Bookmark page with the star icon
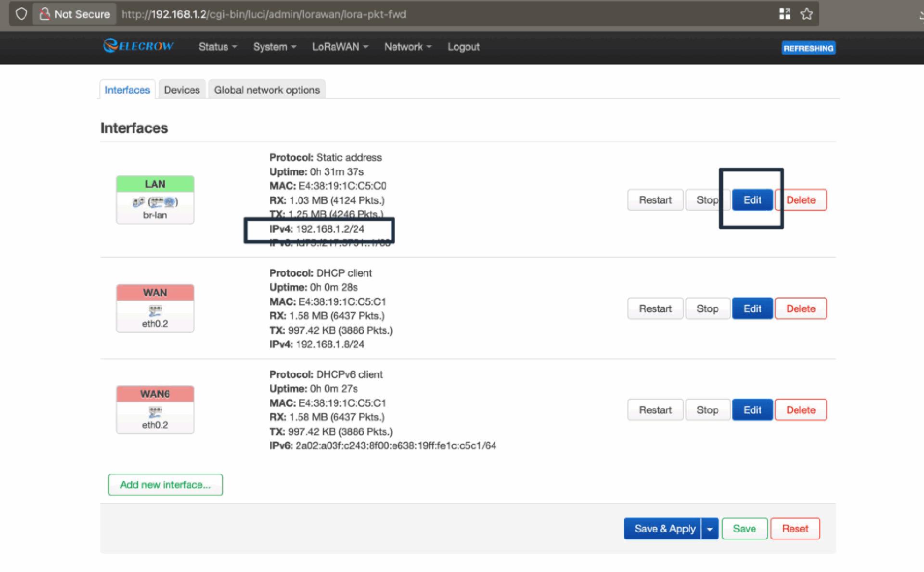Image resolution: width=924 pixels, height=572 pixels. [x=807, y=14]
